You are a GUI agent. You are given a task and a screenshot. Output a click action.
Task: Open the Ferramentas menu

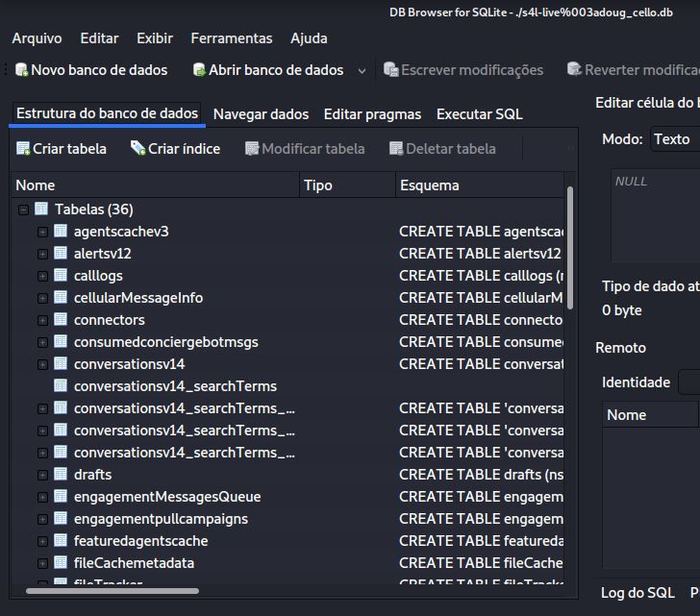(x=231, y=38)
